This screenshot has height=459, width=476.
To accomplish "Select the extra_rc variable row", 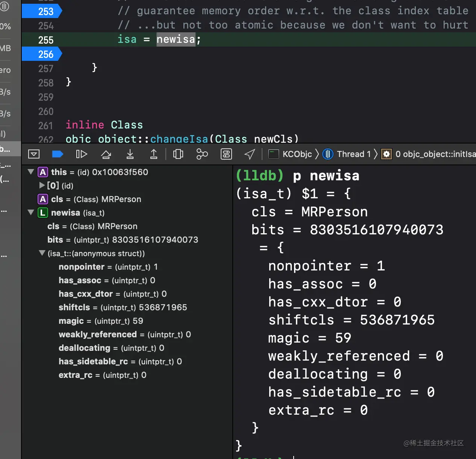I will [128, 375].
